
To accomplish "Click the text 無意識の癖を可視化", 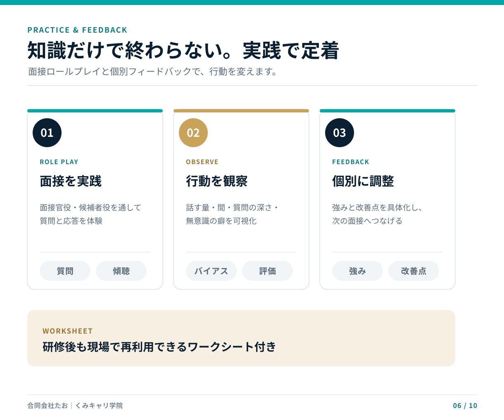I will (x=221, y=221).
